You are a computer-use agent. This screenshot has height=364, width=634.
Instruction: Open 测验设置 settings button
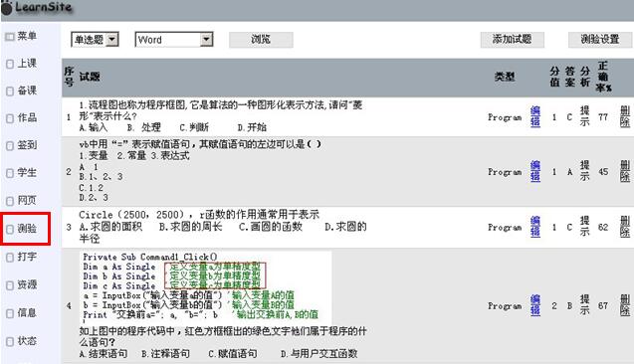coord(600,40)
